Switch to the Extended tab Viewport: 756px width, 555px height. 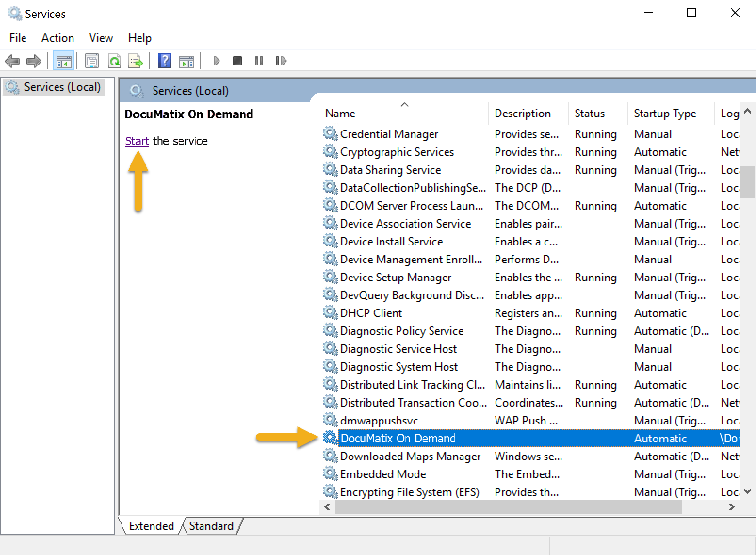pos(151,526)
